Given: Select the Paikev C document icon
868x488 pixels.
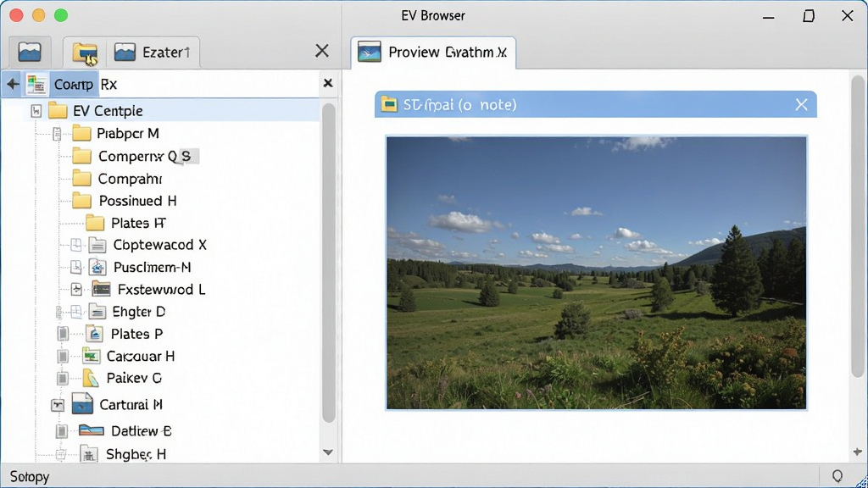Looking at the screenshot, I should 90,379.
